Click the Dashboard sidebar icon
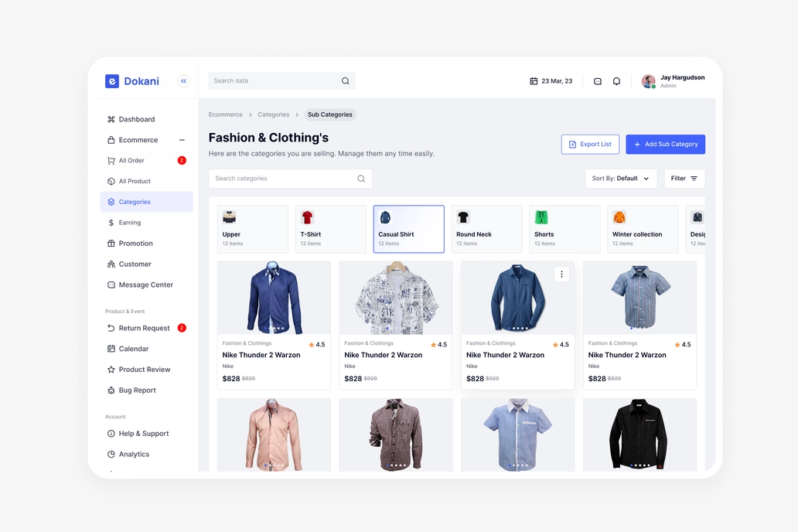798x532 pixels. (111, 119)
